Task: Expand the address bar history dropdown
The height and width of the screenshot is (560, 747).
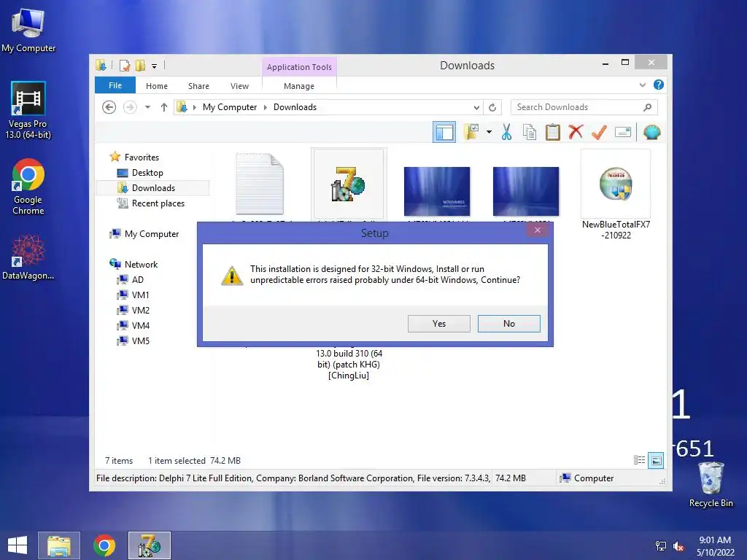Action: (x=476, y=108)
